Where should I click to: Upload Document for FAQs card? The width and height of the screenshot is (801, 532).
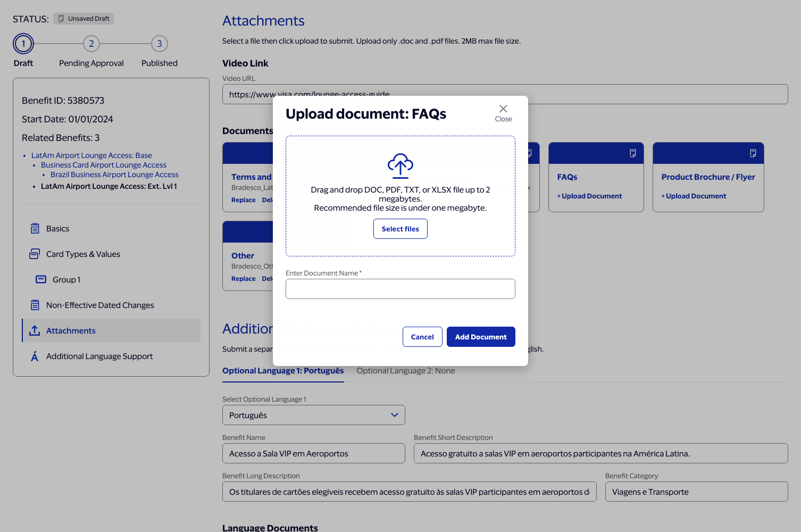click(x=589, y=196)
